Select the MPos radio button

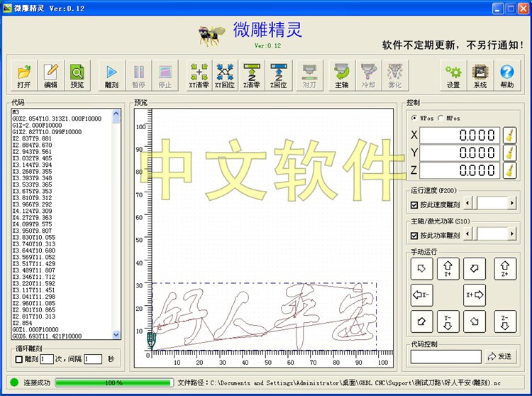tap(440, 118)
